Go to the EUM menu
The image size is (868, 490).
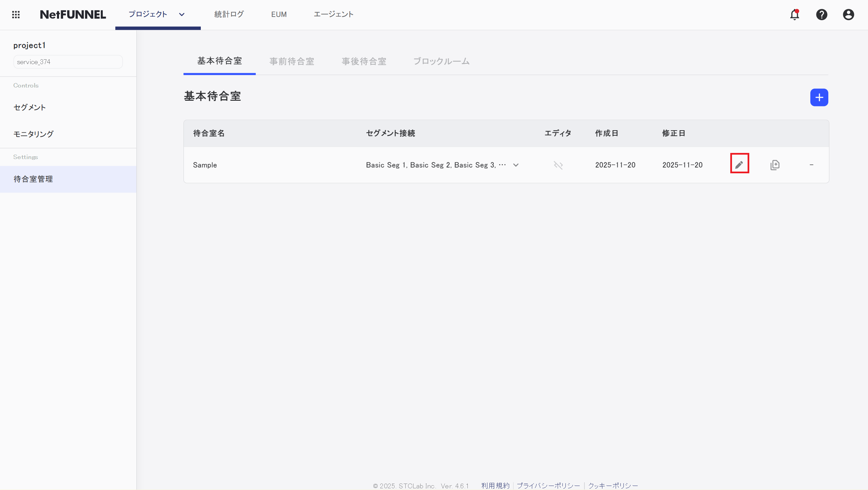(279, 14)
